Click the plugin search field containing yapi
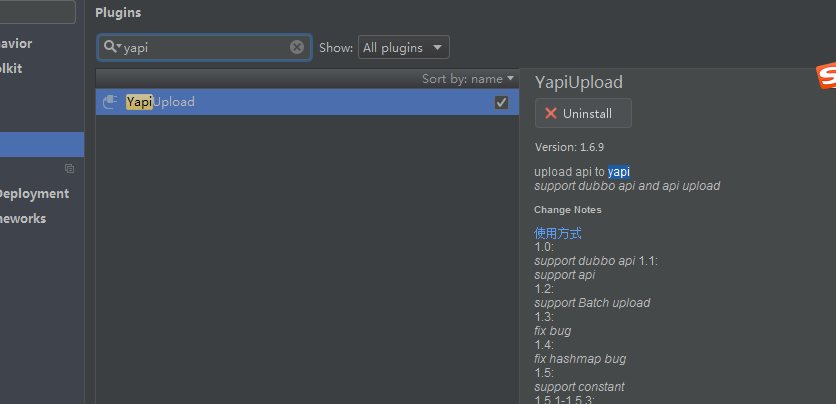The height and width of the screenshot is (404, 836). [205, 47]
